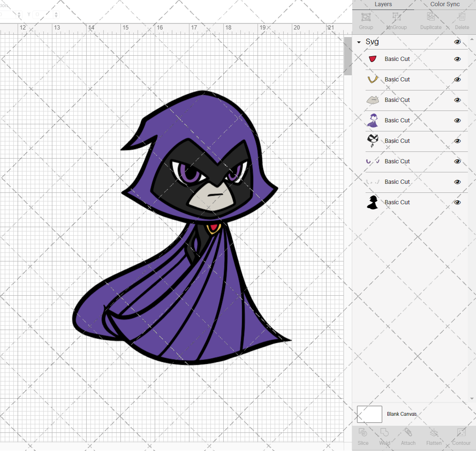Screen dimensions: 476x451
Task: Hide the eye highlights Basic Cut layer
Action: click(x=457, y=182)
